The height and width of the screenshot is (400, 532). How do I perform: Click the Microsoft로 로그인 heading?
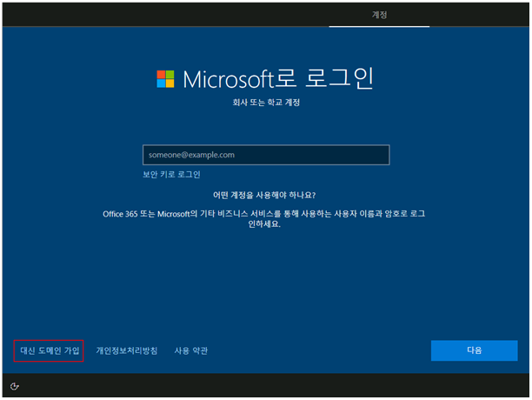point(278,79)
